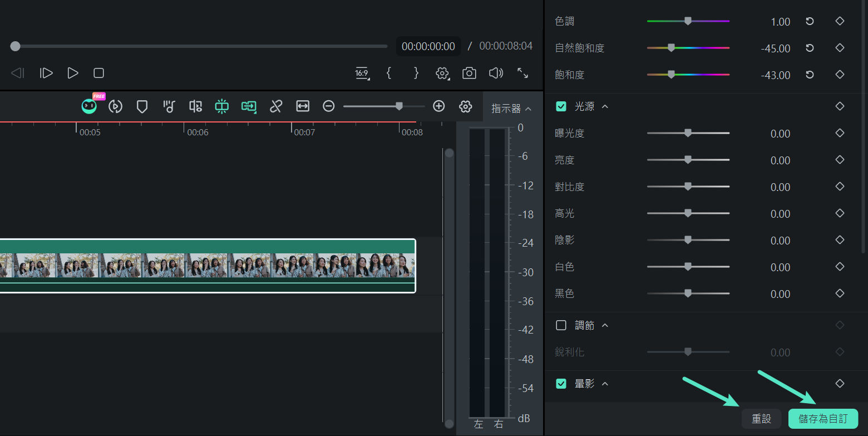
Task: Uncheck the 暈影 checkbox
Action: click(561, 384)
